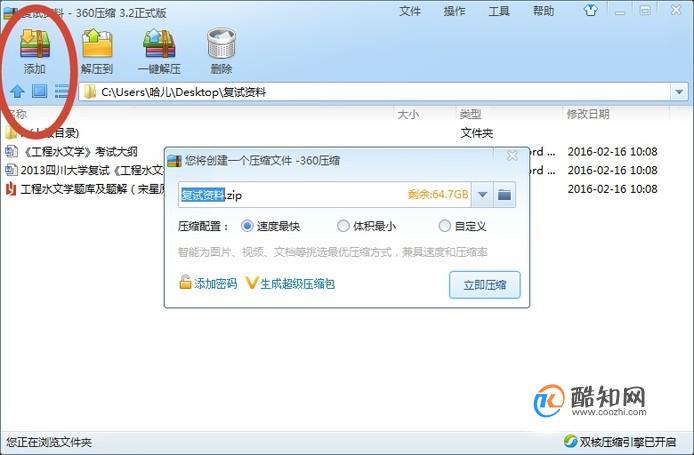694x455 pixels.
Task: Open the 操作 menu
Action: 454,11
